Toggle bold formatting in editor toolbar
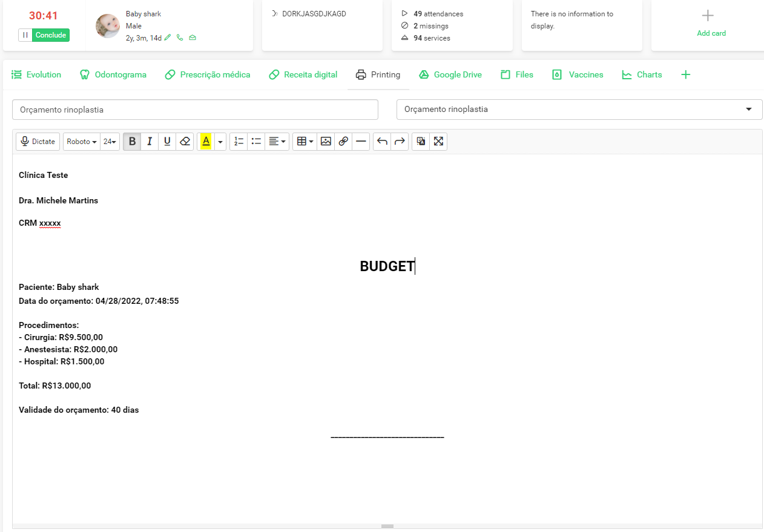Image resolution: width=764 pixels, height=532 pixels. 132,142
